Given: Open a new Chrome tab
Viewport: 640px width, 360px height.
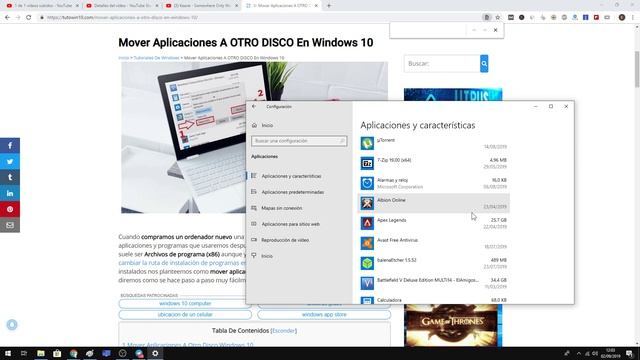Looking at the screenshot, I should [329, 6].
